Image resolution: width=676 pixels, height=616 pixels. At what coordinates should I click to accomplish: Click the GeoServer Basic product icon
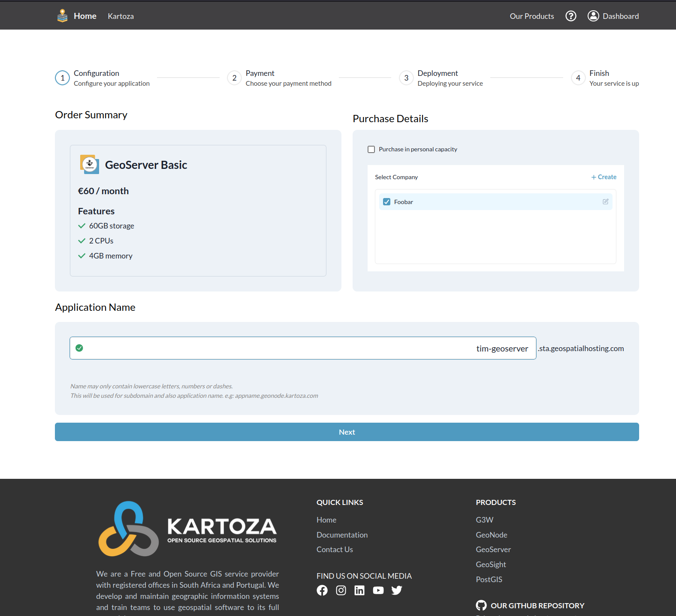click(90, 164)
